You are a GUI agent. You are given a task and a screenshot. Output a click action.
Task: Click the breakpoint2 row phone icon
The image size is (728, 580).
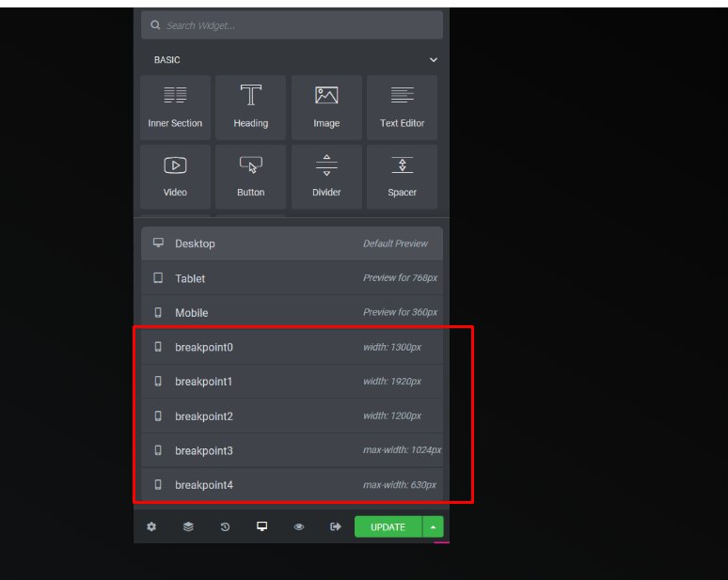click(158, 415)
